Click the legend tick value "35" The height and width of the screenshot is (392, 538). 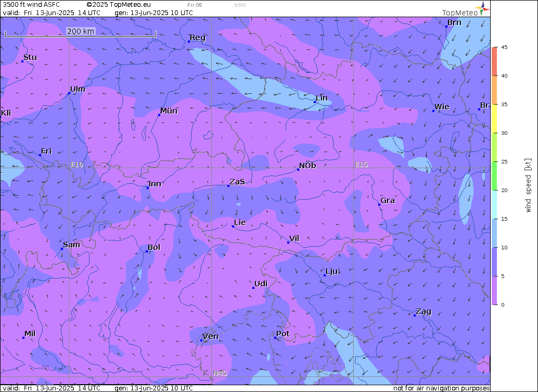click(x=504, y=104)
